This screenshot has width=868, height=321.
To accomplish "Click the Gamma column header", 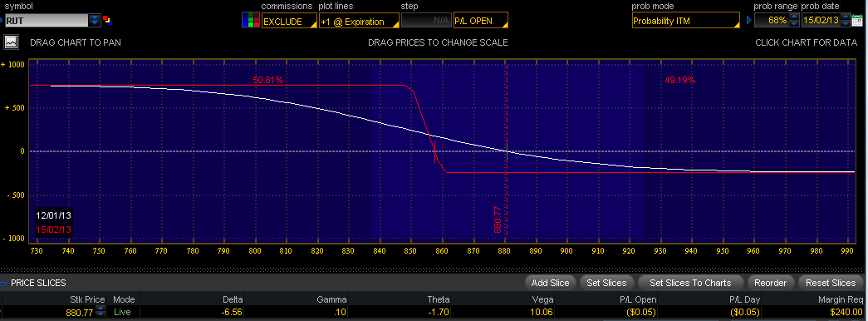I will 331,299.
